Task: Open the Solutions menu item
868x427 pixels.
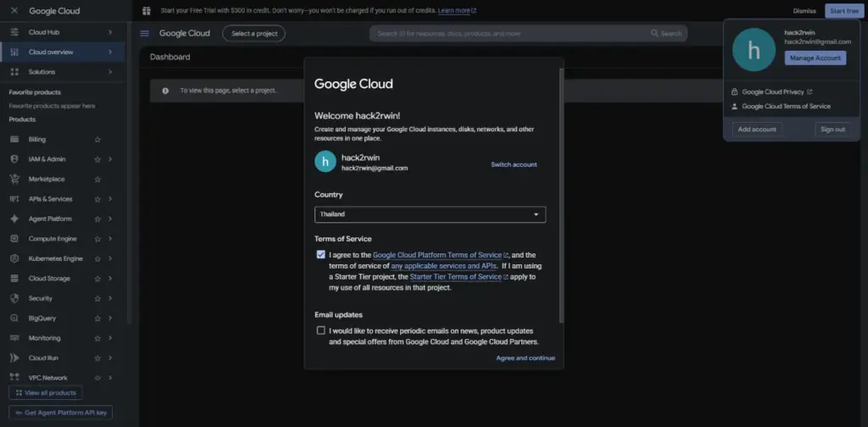Action: click(x=62, y=72)
